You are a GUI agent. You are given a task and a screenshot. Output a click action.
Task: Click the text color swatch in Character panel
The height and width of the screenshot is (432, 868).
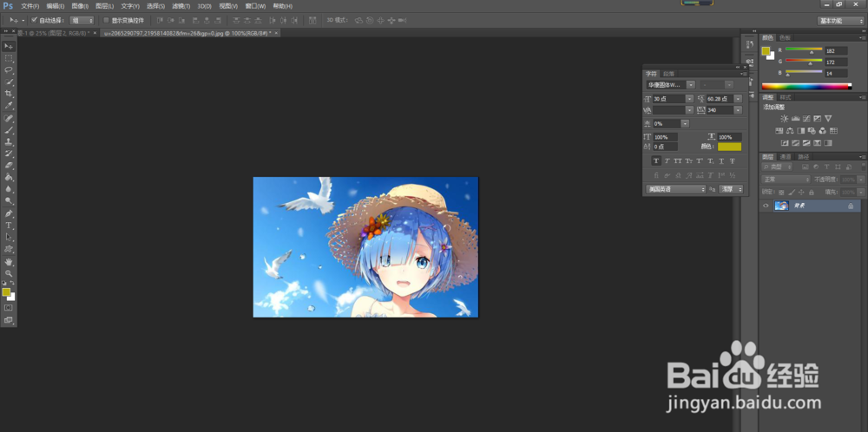point(729,147)
